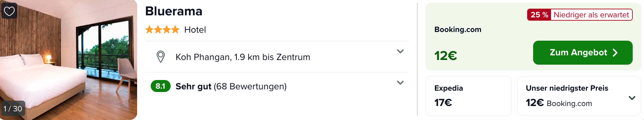This screenshot has height=120, width=644.
Task: Click the Booking.com provider name in top deal
Action: point(458,29)
